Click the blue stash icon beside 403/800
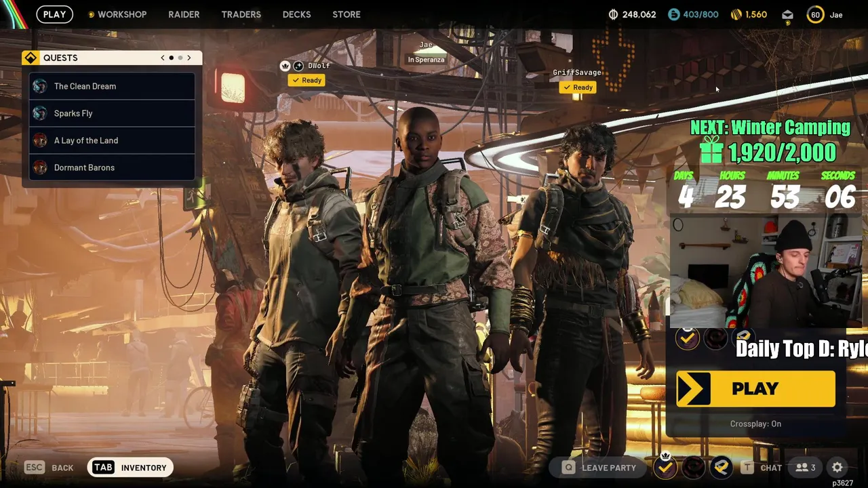 click(673, 14)
